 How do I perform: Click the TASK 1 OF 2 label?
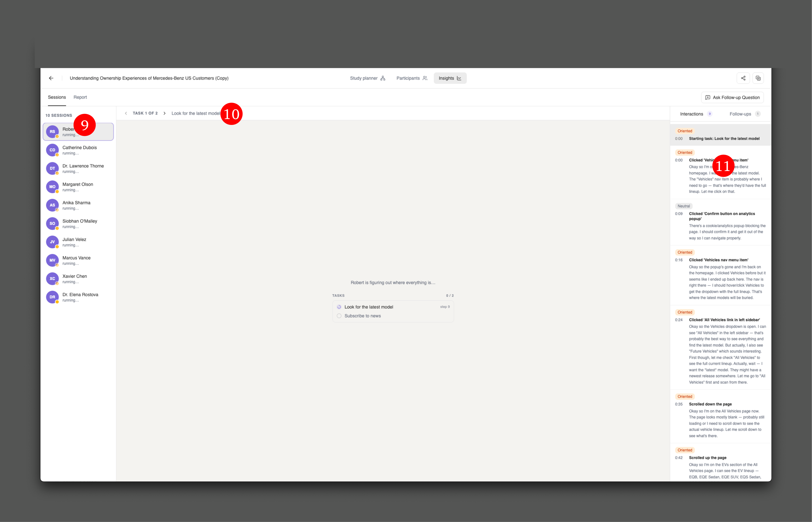point(145,113)
